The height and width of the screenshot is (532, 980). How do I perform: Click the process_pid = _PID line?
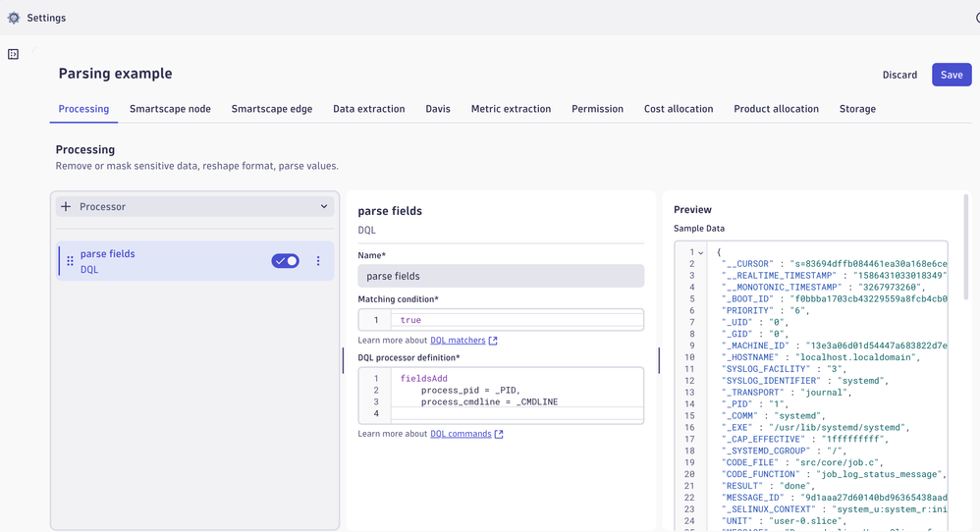coord(470,391)
